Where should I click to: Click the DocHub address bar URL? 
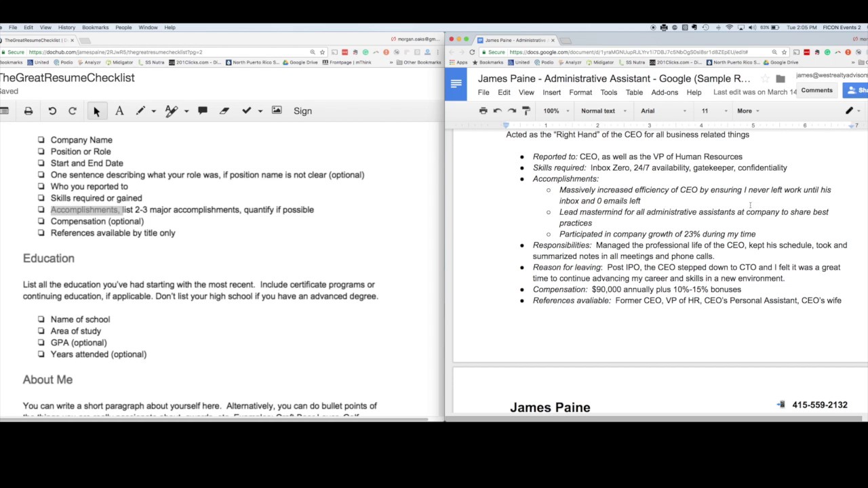115,52
